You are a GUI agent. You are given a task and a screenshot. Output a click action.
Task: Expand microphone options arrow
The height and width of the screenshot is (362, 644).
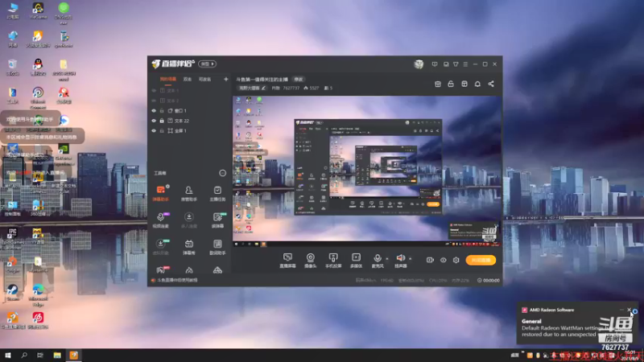point(387,258)
